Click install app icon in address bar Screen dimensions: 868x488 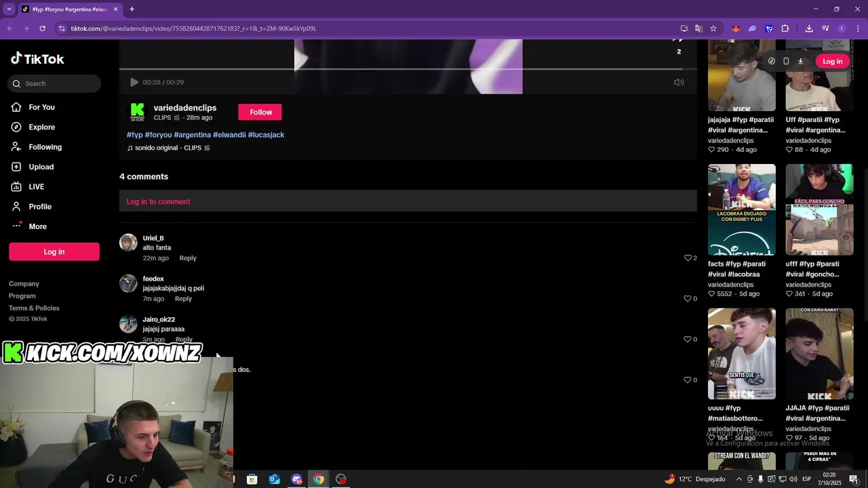pos(684,28)
